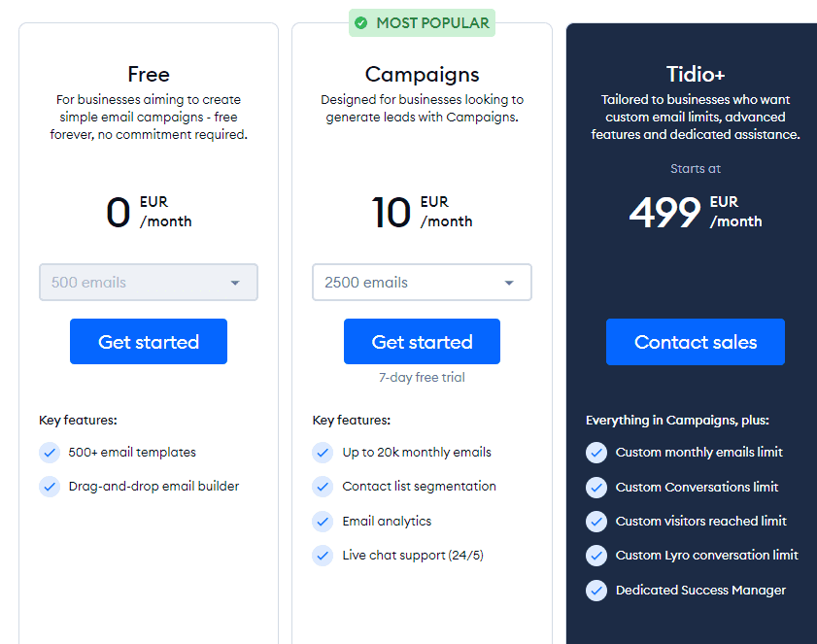
Task: Click checkmark icon beside Drag-and-drop email builder
Action: pyautogui.click(x=50, y=487)
